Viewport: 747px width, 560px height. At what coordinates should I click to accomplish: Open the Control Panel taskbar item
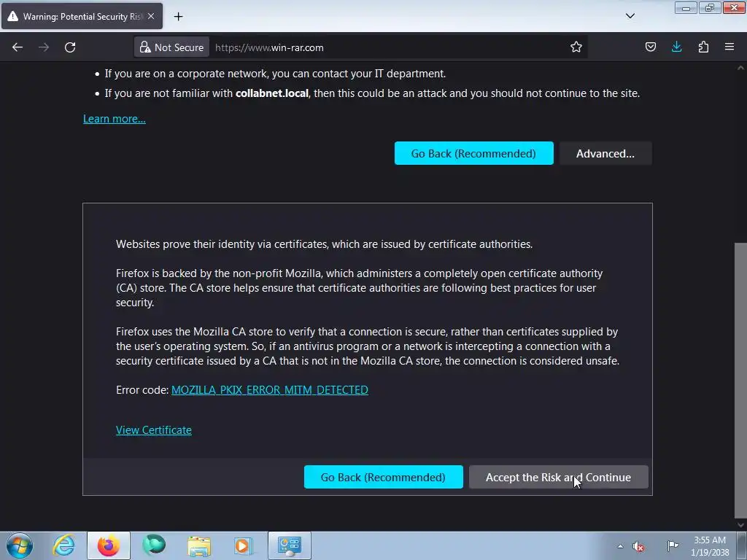coord(289,545)
